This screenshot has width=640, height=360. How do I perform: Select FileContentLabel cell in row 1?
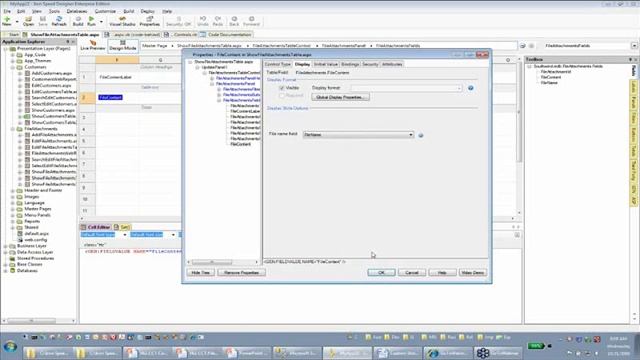click(116, 77)
